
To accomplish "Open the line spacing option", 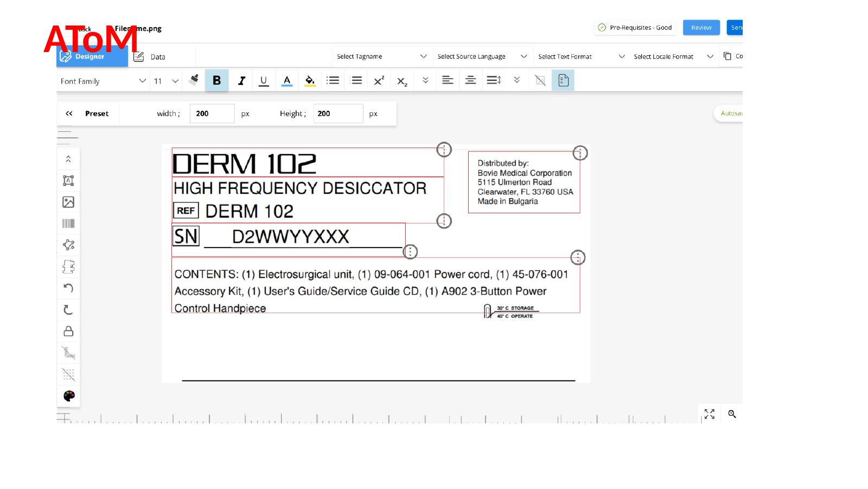I will coord(494,80).
